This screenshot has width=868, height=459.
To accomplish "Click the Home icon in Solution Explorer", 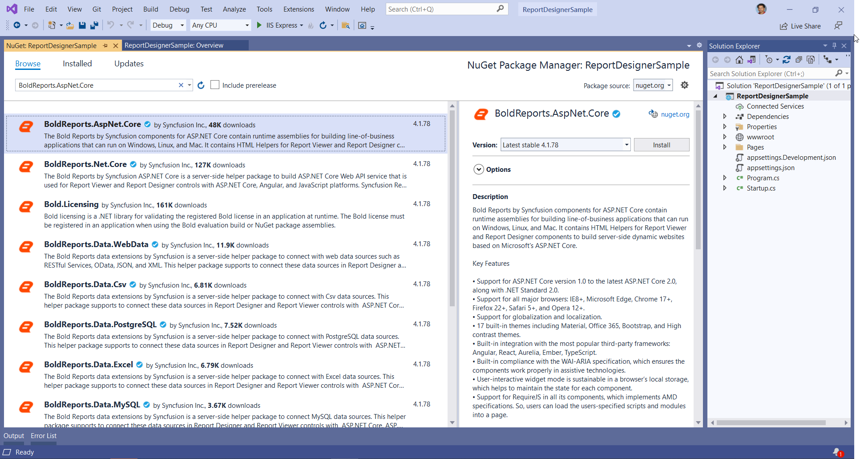I will point(739,60).
